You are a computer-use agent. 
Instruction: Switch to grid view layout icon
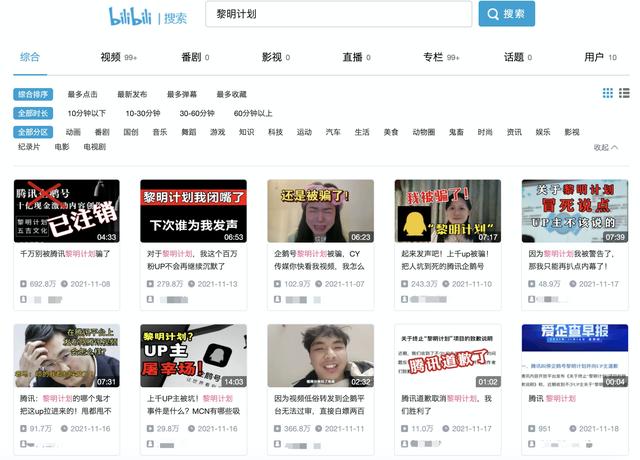tap(608, 93)
